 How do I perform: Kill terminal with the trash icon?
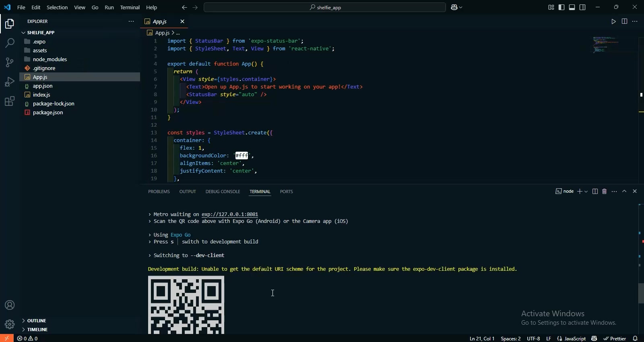tap(605, 192)
